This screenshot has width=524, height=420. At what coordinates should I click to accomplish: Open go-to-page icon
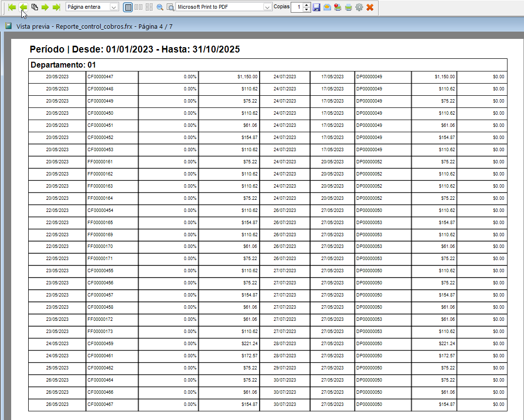click(x=35, y=7)
